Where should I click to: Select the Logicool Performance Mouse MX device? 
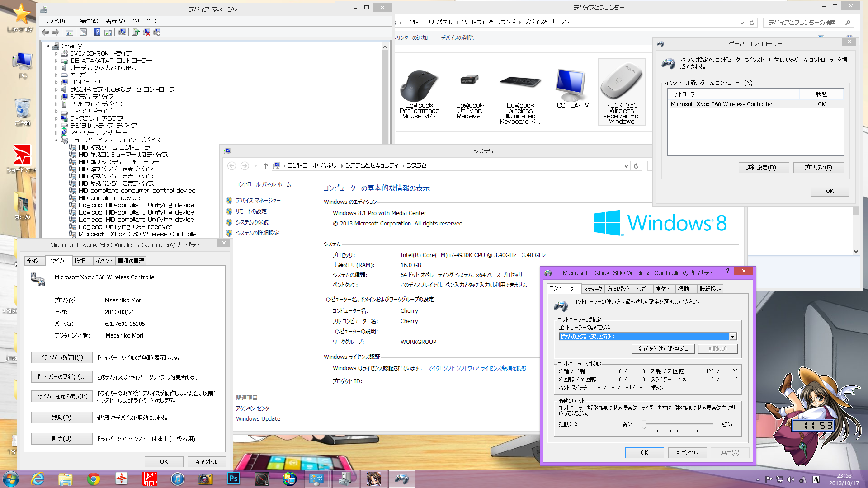[x=419, y=93]
